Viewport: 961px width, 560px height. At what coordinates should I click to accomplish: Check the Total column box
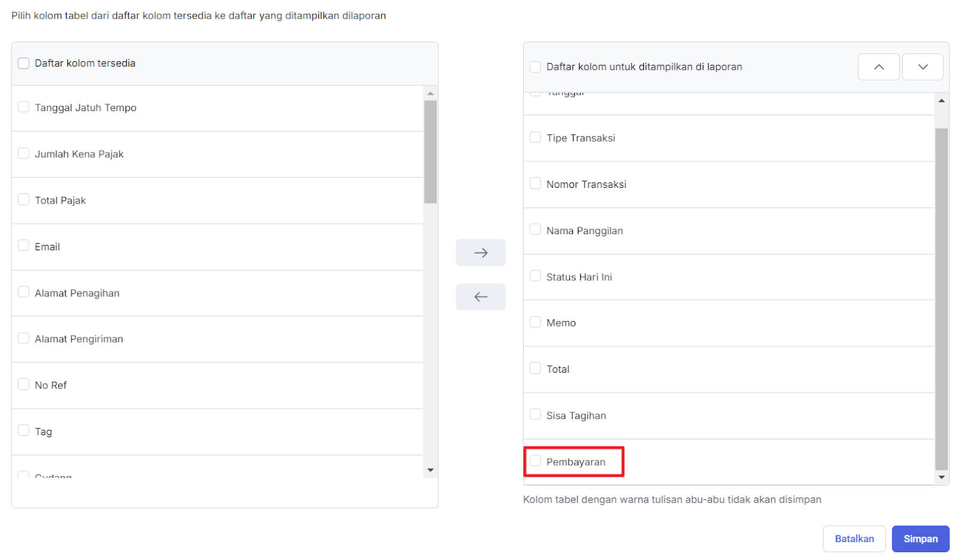click(x=535, y=368)
